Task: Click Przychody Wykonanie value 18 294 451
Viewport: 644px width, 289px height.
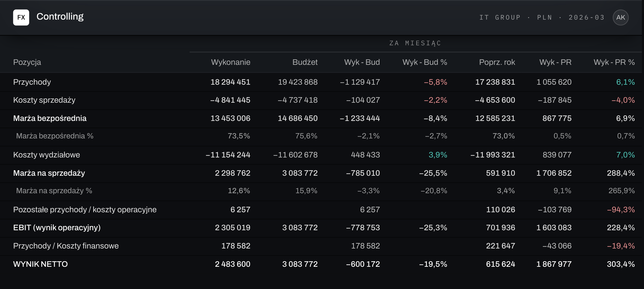Action: point(230,82)
